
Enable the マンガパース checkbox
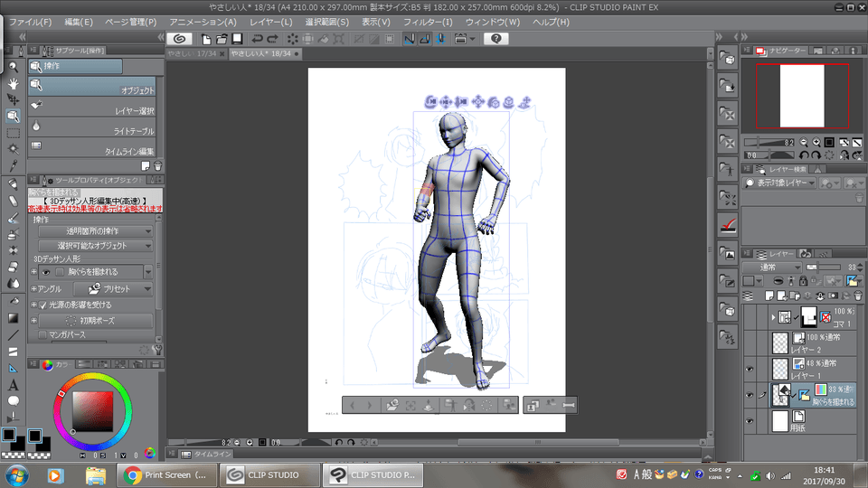click(43, 335)
